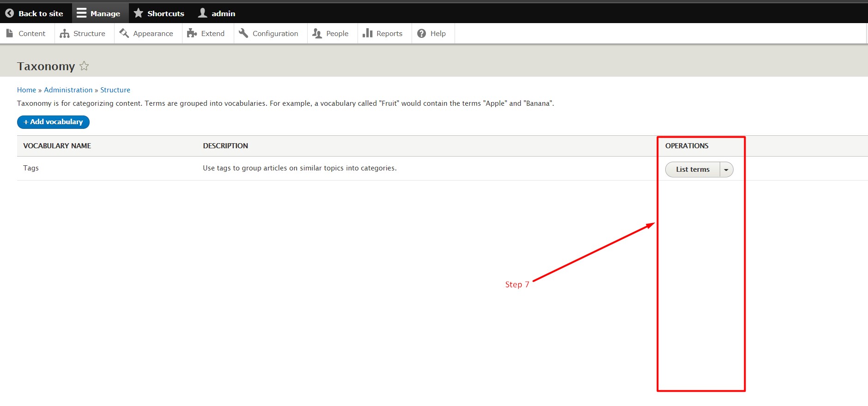868x406 pixels.
Task: Click the Structure hierarchy icon
Action: click(65, 33)
